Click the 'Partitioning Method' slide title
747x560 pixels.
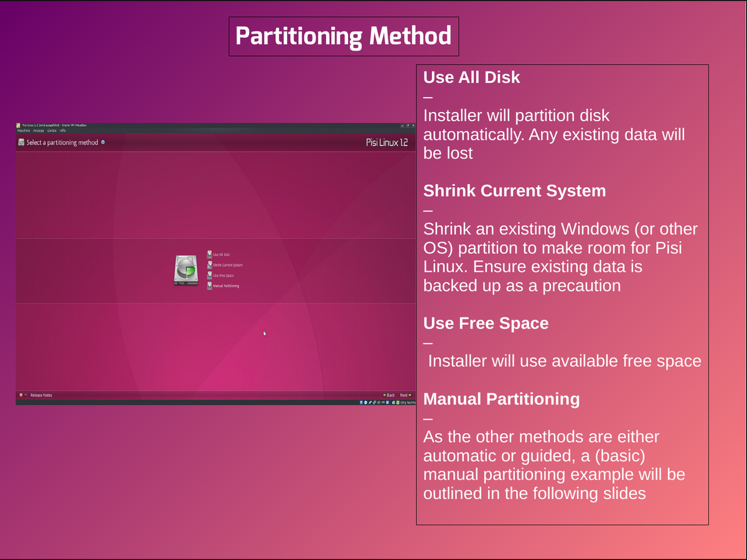pos(344,36)
